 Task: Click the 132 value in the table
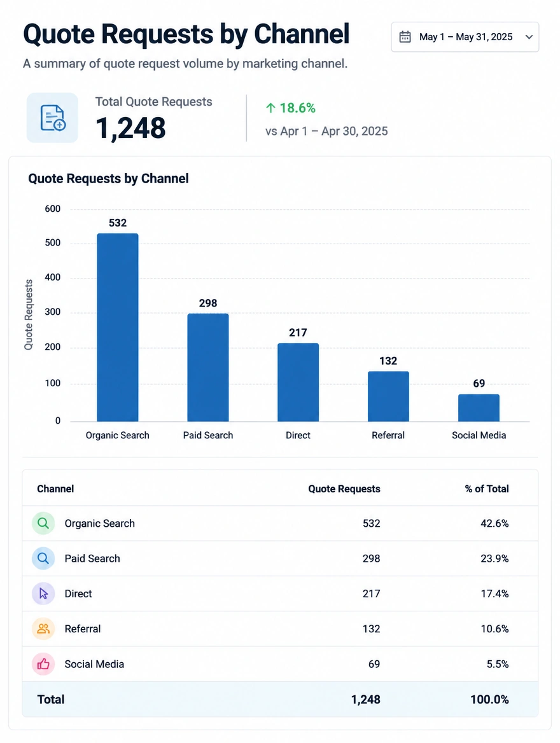pos(371,628)
